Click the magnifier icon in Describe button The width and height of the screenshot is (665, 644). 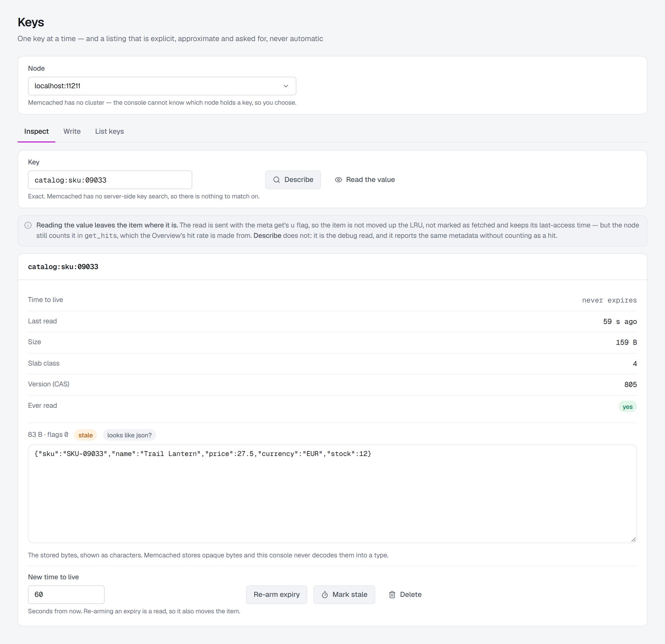(x=277, y=180)
